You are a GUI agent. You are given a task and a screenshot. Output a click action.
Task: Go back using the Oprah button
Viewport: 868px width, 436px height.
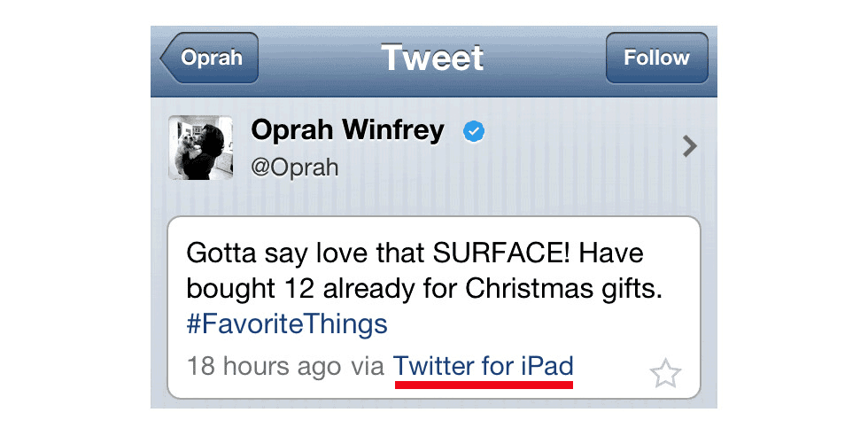pos(209,58)
